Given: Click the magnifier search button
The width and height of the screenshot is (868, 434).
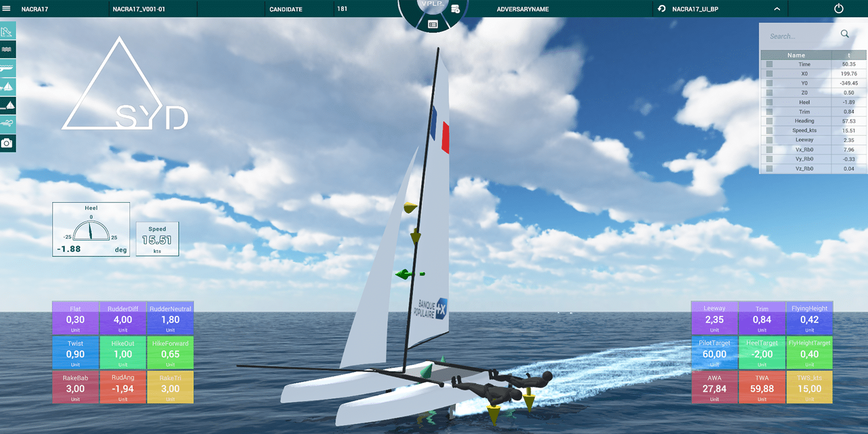Looking at the screenshot, I should [845, 34].
